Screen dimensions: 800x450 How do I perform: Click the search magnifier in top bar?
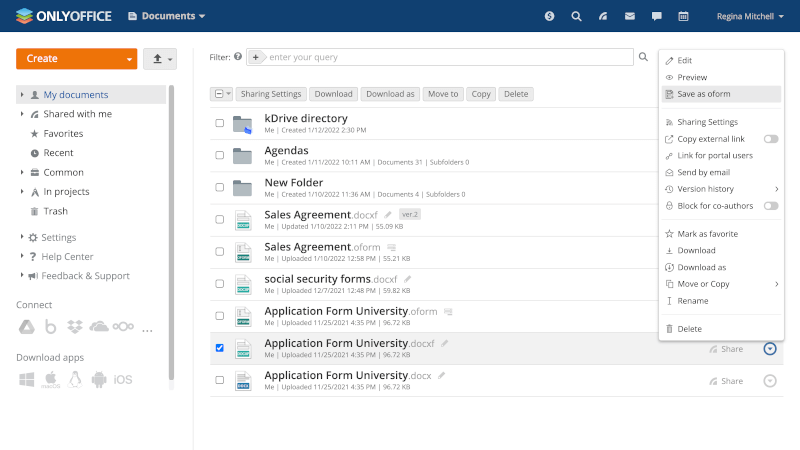(576, 16)
